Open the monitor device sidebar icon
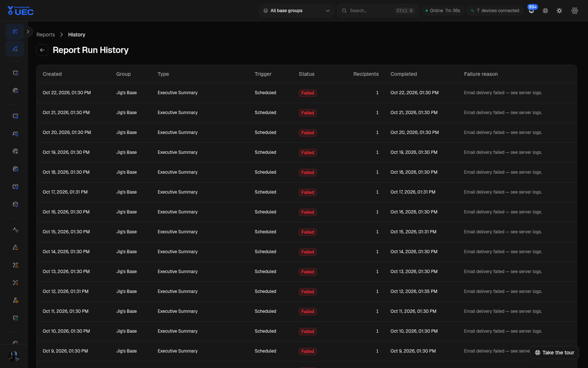 [x=15, y=116]
